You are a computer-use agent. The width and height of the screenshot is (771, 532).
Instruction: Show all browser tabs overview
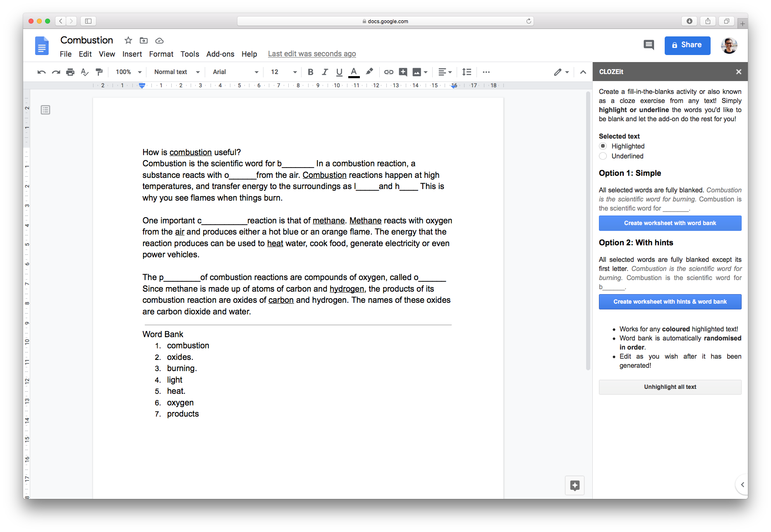point(726,21)
